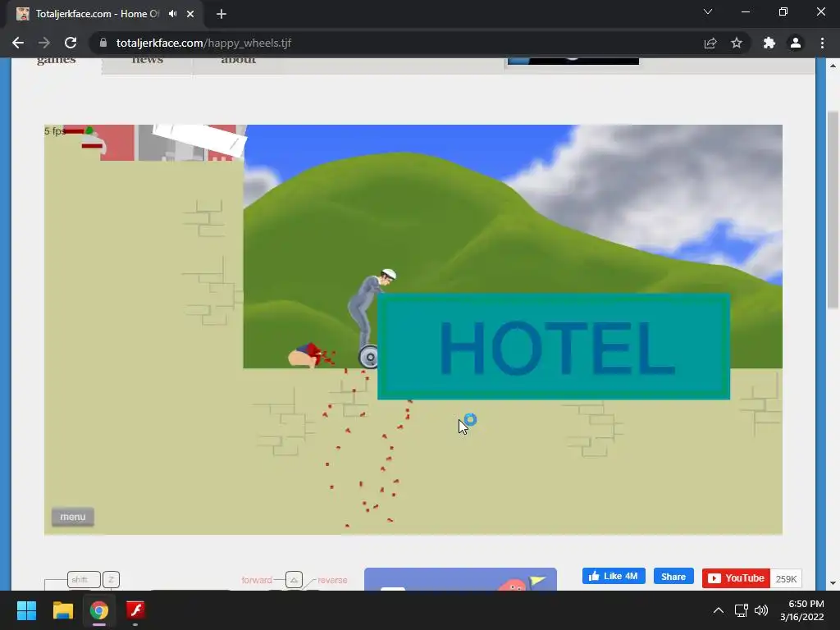This screenshot has height=630, width=840.
Task: Click the up-arrow key control hint
Action: (x=294, y=580)
